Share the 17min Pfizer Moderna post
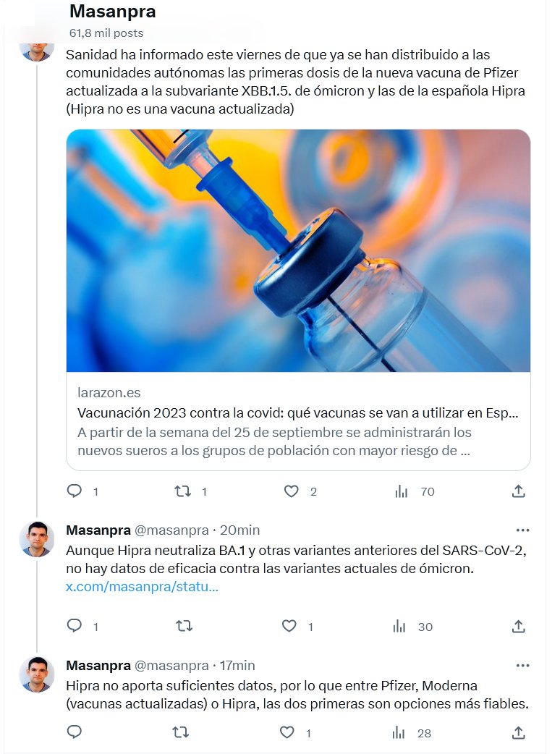The width and height of the screenshot is (560, 754). 518,732
